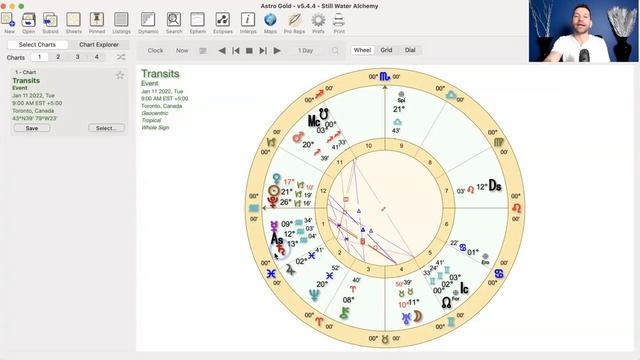
Task: Switch to Wheel view
Action: [362, 50]
